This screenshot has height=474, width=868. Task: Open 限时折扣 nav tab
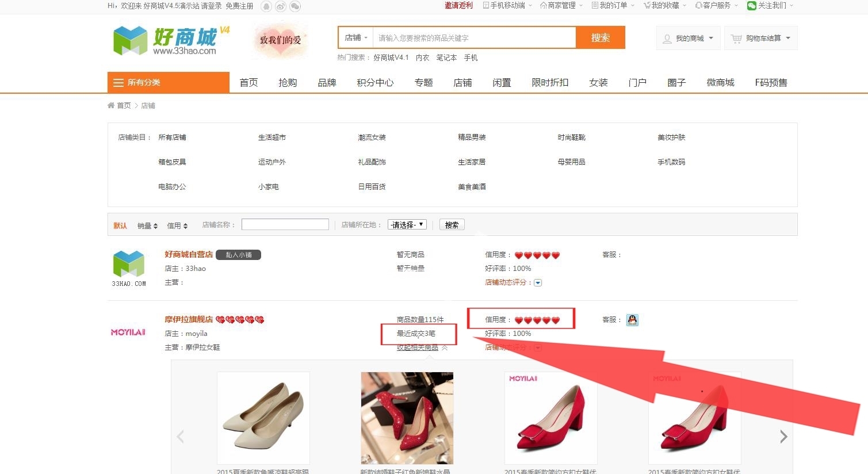click(550, 83)
